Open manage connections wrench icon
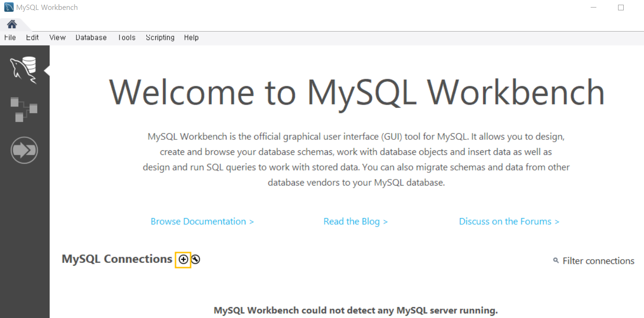Image resolution: width=644 pixels, height=318 pixels. [x=195, y=259]
